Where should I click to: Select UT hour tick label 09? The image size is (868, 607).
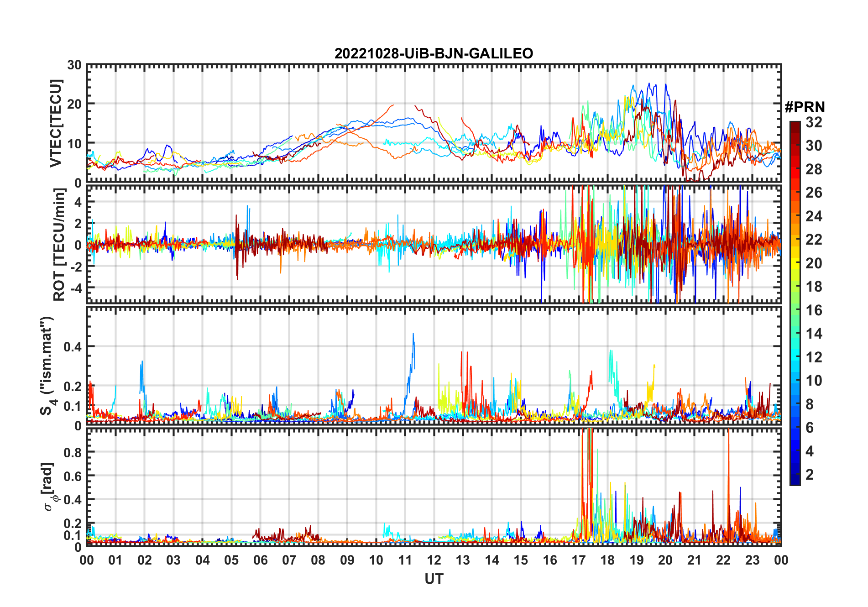click(x=347, y=560)
